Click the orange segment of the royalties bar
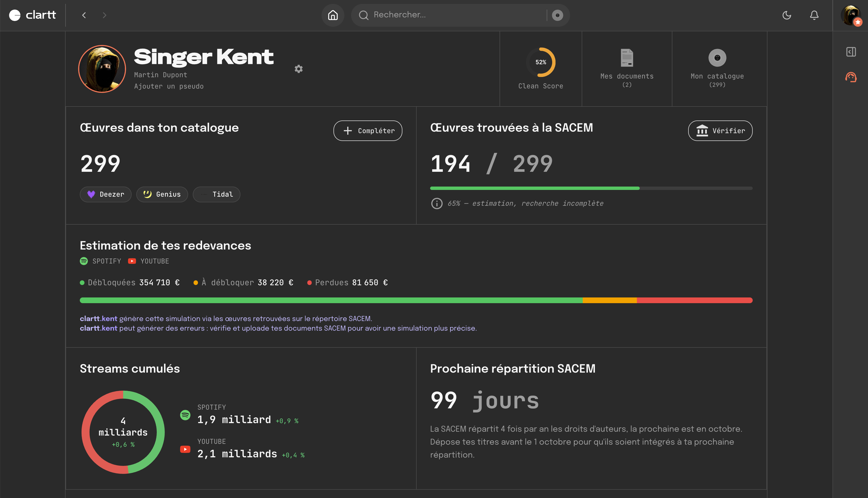The height and width of the screenshot is (498, 868). 610,300
